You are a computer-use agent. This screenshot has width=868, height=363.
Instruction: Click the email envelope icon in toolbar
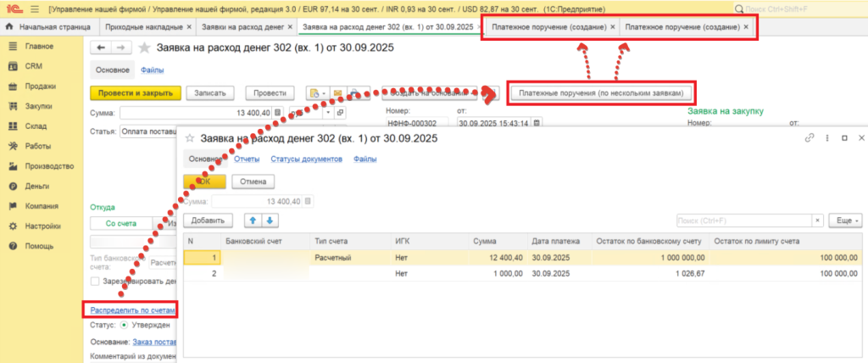point(337,92)
